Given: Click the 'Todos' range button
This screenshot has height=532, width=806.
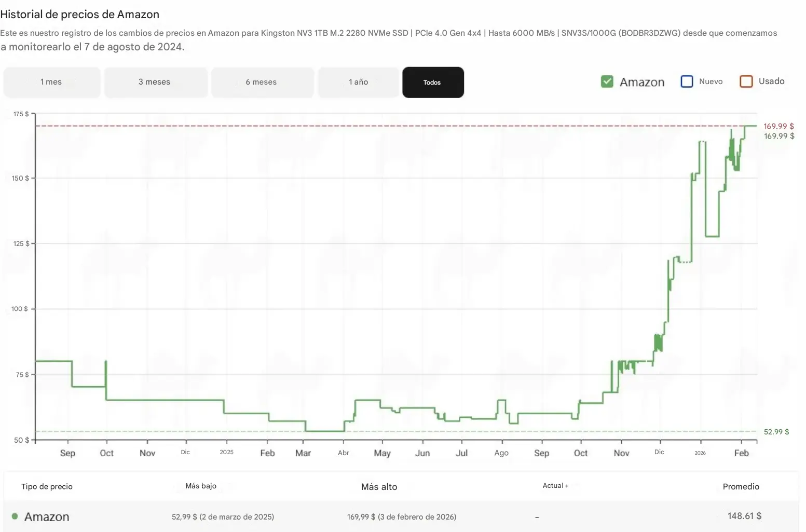Looking at the screenshot, I should coord(432,82).
